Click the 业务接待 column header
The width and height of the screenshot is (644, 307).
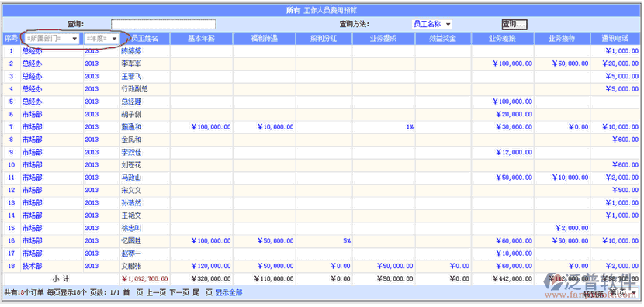coord(562,39)
